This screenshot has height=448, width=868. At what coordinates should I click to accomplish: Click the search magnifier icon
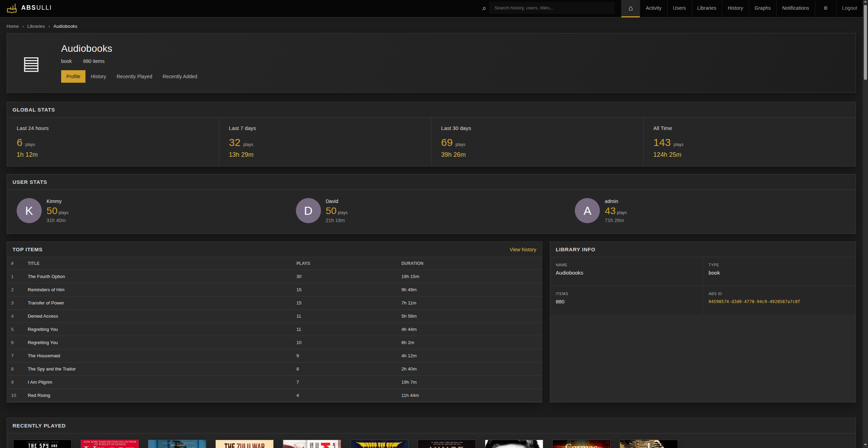tap(484, 8)
